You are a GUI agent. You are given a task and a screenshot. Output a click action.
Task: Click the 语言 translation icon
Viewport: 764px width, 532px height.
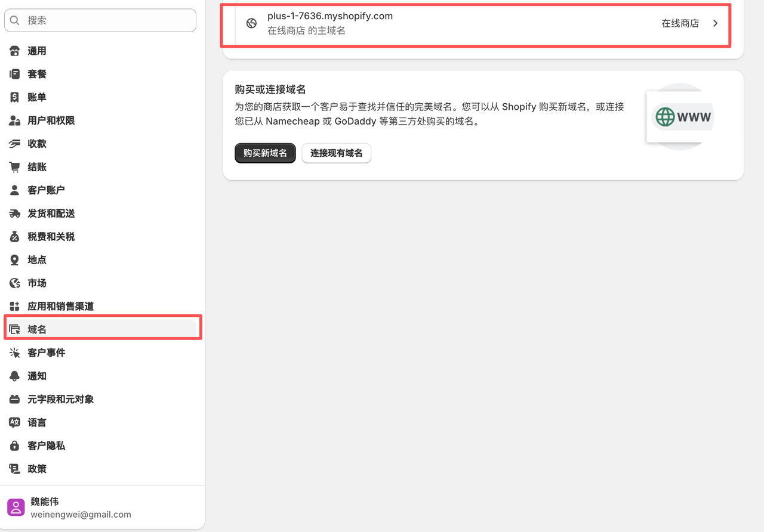click(x=15, y=423)
